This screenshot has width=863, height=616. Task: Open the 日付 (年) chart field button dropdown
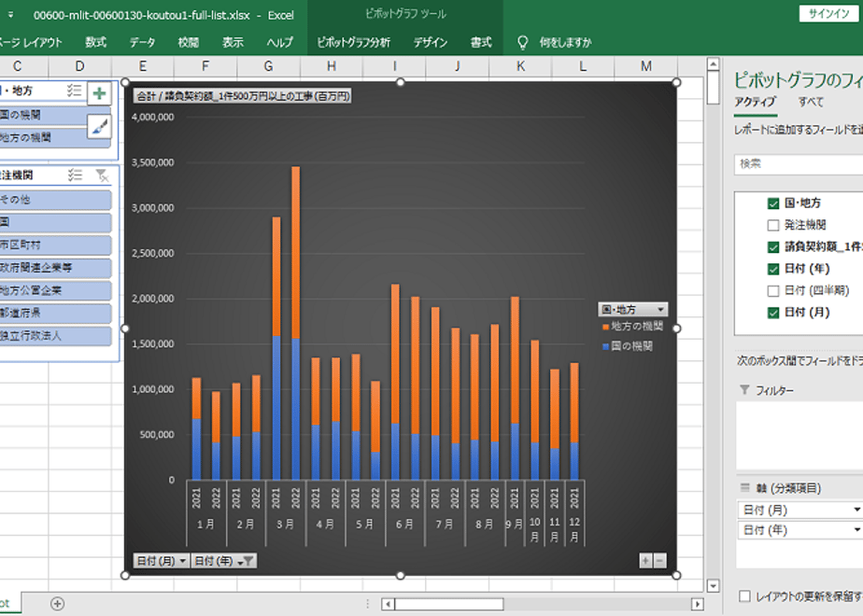click(x=241, y=561)
